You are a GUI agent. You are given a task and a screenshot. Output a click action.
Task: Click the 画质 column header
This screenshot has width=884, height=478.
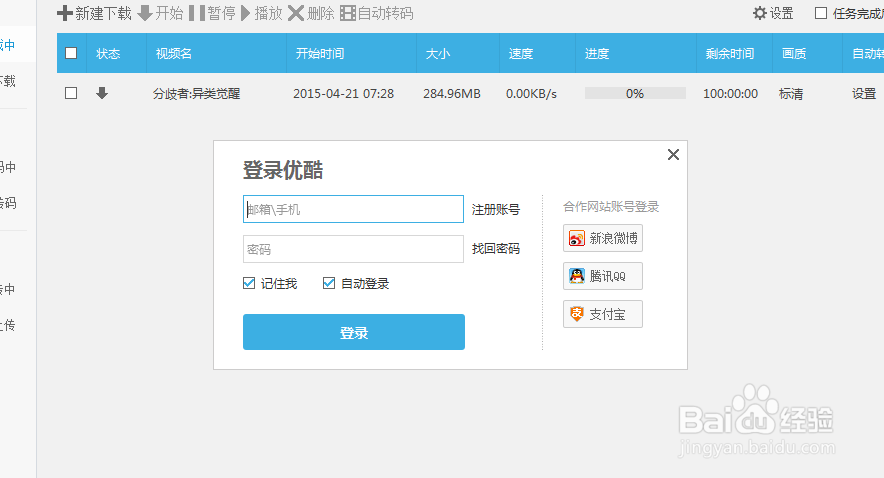pos(794,54)
